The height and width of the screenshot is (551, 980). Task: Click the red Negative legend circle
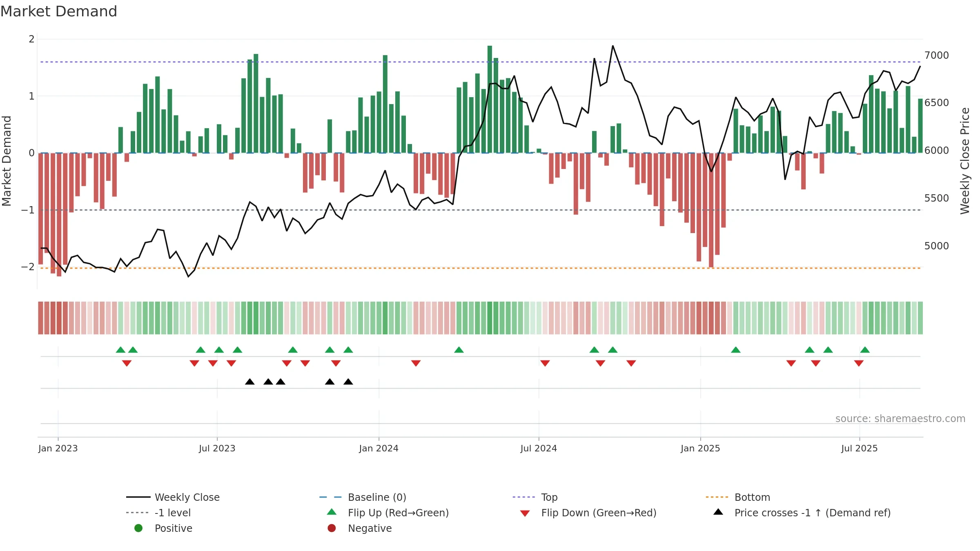(332, 528)
